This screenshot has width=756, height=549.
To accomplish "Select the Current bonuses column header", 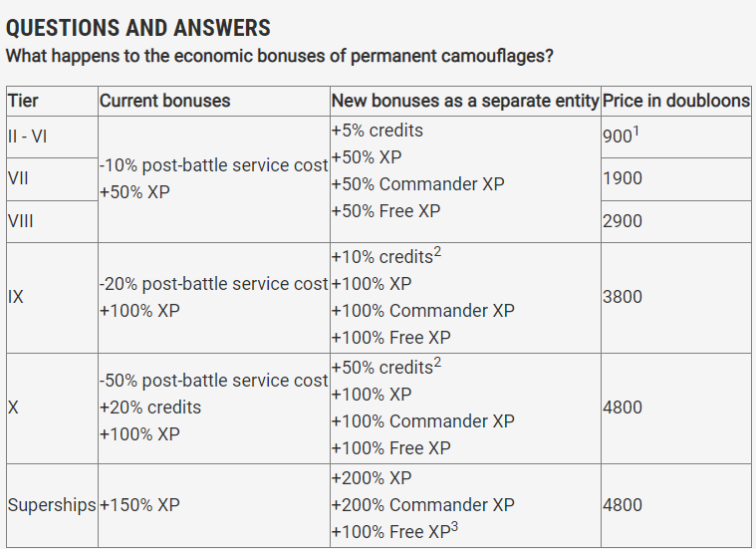I will point(164,101).
